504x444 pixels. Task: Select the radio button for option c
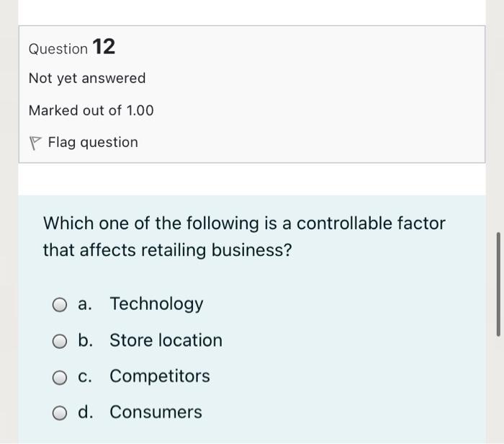[x=60, y=377]
